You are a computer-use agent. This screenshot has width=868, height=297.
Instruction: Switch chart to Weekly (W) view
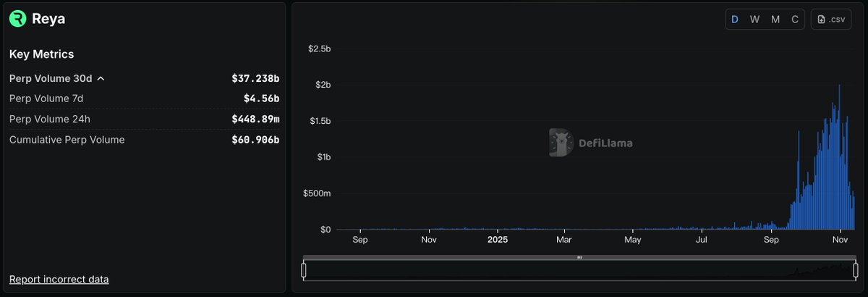pyautogui.click(x=754, y=20)
